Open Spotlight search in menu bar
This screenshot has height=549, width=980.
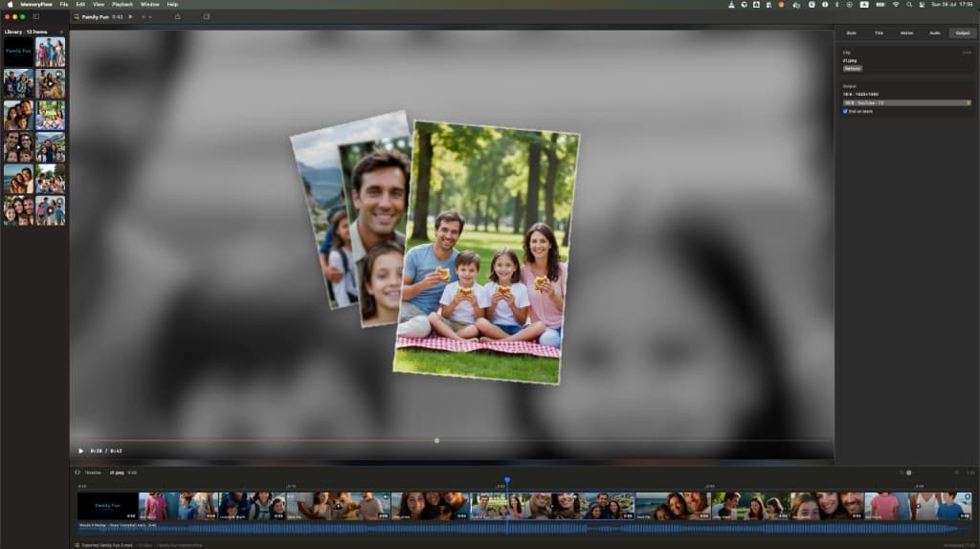click(909, 5)
